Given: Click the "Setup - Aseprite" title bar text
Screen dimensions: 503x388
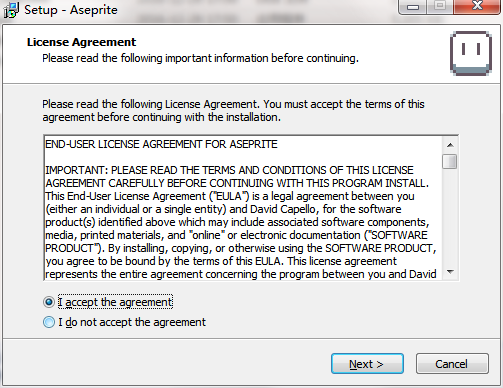Looking at the screenshot, I should (x=71, y=10).
